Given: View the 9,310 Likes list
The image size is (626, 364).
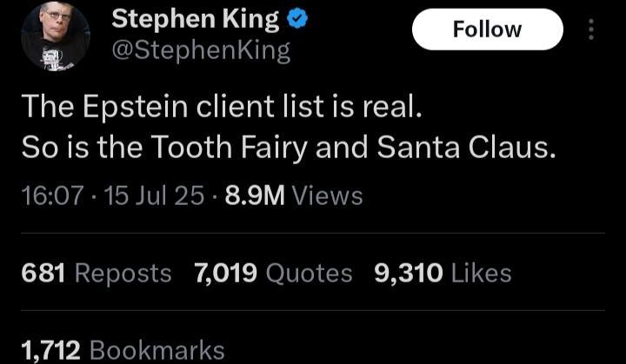Looking at the screenshot, I should [x=443, y=274].
